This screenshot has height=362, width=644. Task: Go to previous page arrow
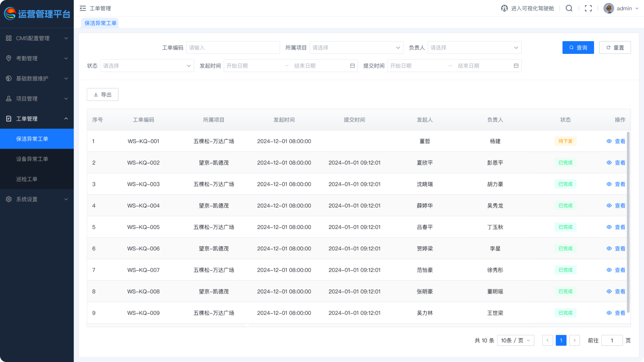click(x=548, y=341)
